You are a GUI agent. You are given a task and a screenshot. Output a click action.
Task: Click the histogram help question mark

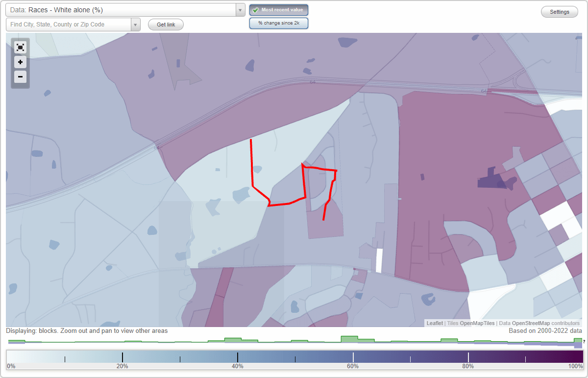point(584,341)
